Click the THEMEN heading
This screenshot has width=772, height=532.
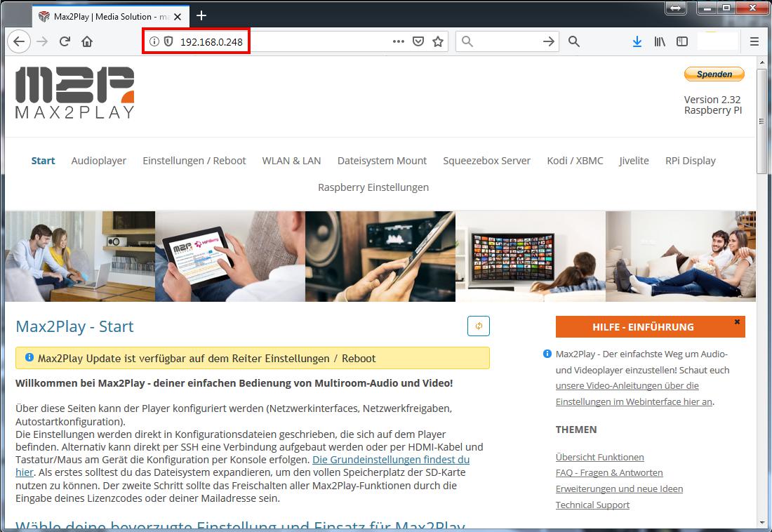576,430
